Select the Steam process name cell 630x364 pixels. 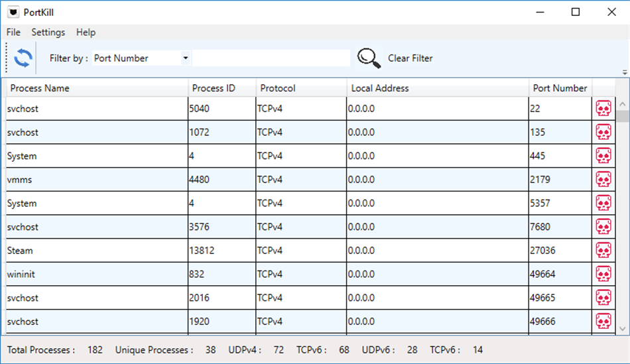(x=97, y=251)
